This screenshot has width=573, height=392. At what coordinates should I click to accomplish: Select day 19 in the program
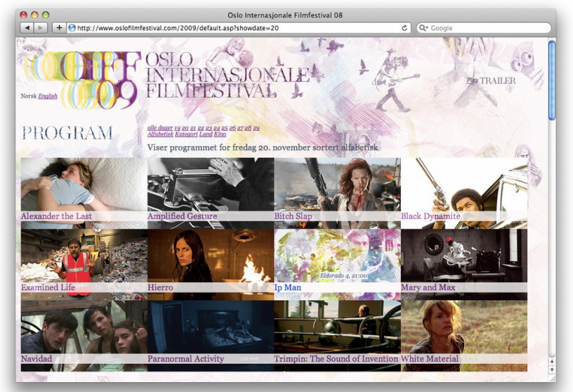[x=177, y=128]
